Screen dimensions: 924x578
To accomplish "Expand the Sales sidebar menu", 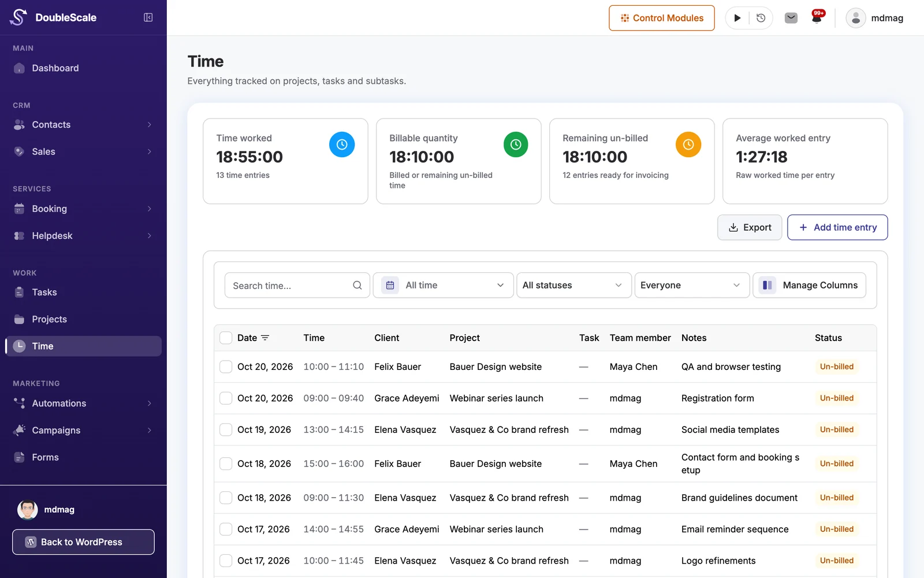I will coord(83,151).
